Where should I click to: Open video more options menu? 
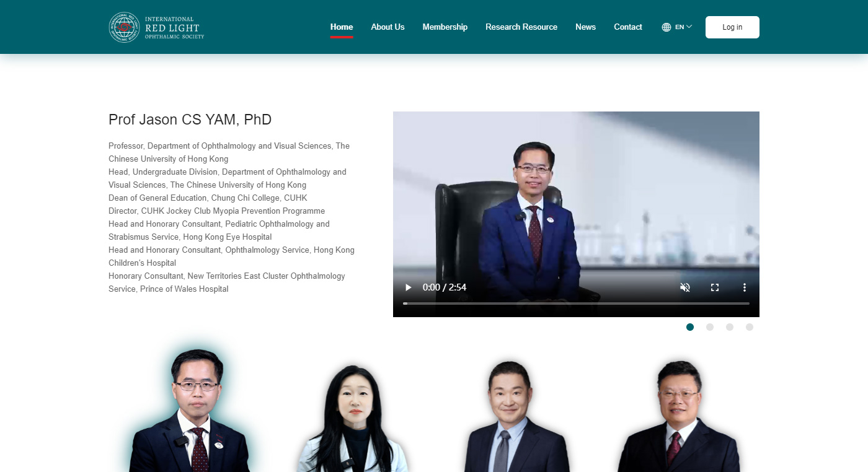coord(745,287)
